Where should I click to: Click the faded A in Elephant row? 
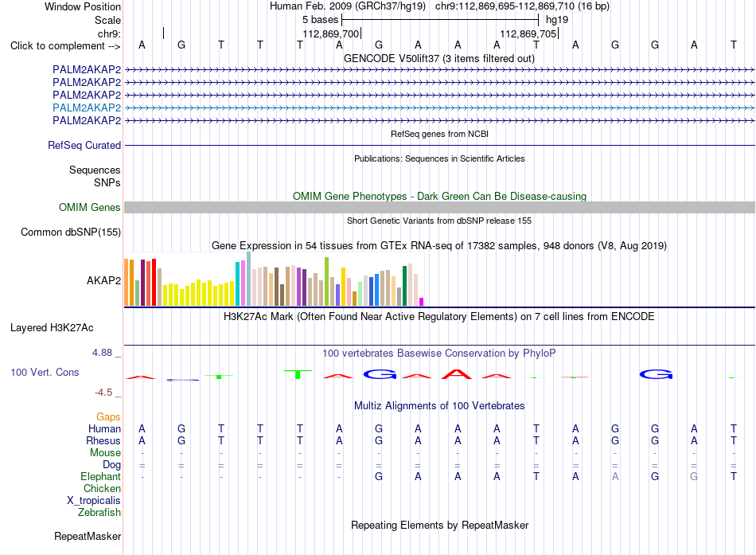tap(615, 476)
